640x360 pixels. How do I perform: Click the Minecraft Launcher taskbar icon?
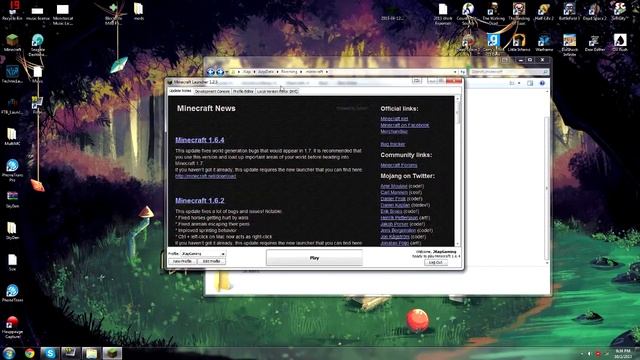(x=112, y=353)
